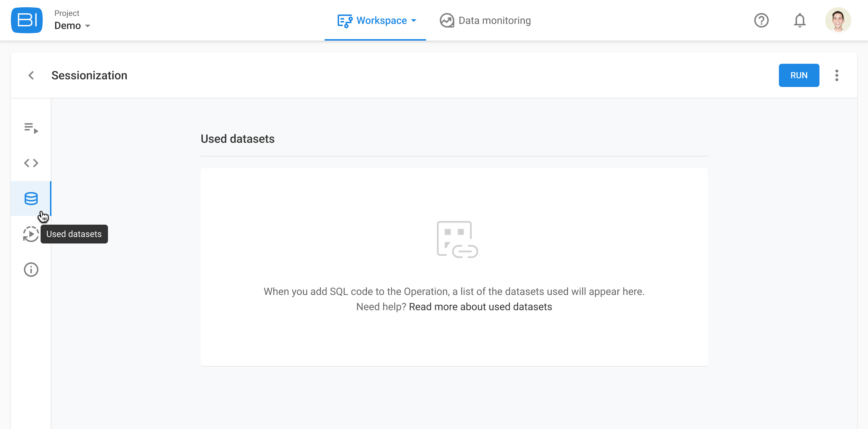Open the three-dot more options menu

(x=837, y=75)
